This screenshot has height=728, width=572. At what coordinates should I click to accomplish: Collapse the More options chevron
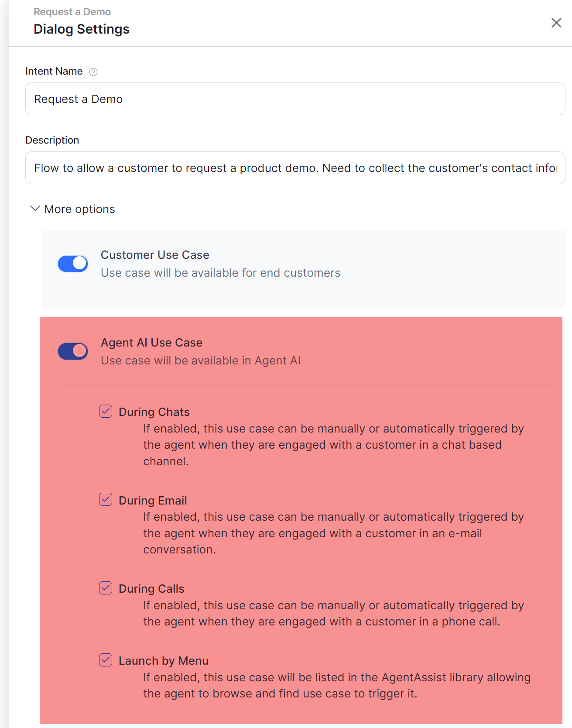(35, 209)
